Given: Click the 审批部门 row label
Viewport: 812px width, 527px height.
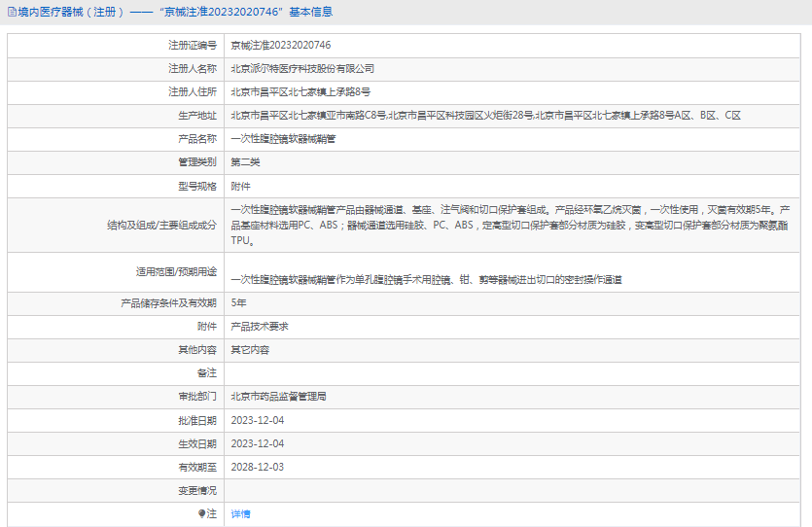Looking at the screenshot, I should tap(197, 397).
